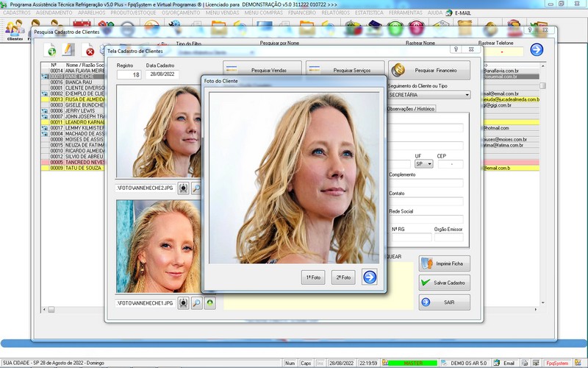The height and width of the screenshot is (368, 588).
Task: Click the green round toolbar icon
Action: pos(395,28)
